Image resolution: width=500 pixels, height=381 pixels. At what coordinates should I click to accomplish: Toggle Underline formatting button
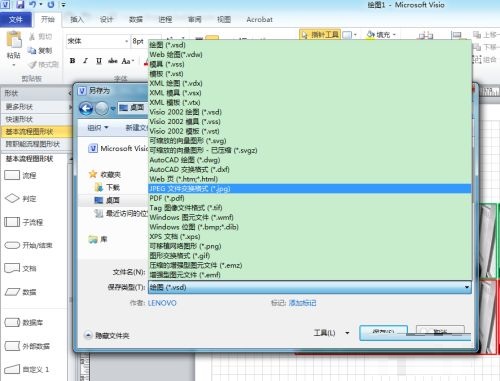[x=99, y=61]
